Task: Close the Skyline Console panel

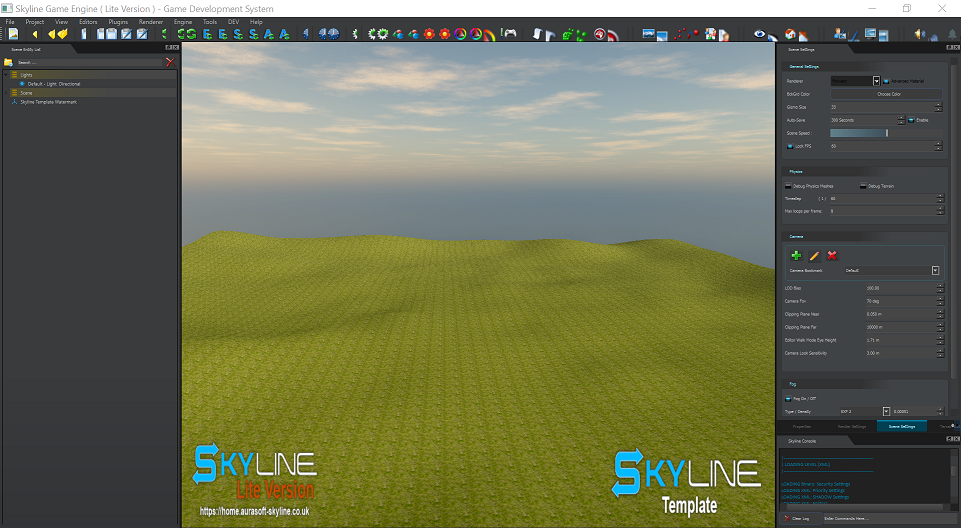Action: pyautogui.click(x=955, y=439)
